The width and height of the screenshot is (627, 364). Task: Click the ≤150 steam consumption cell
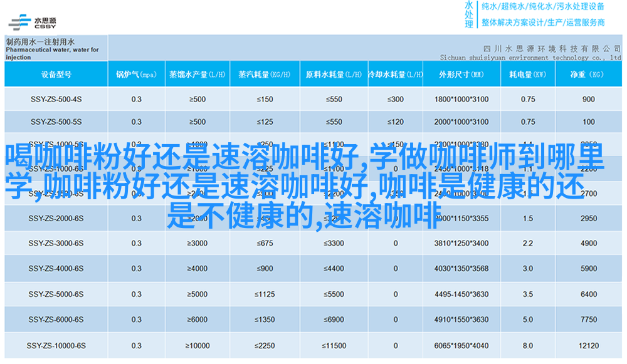click(x=265, y=99)
